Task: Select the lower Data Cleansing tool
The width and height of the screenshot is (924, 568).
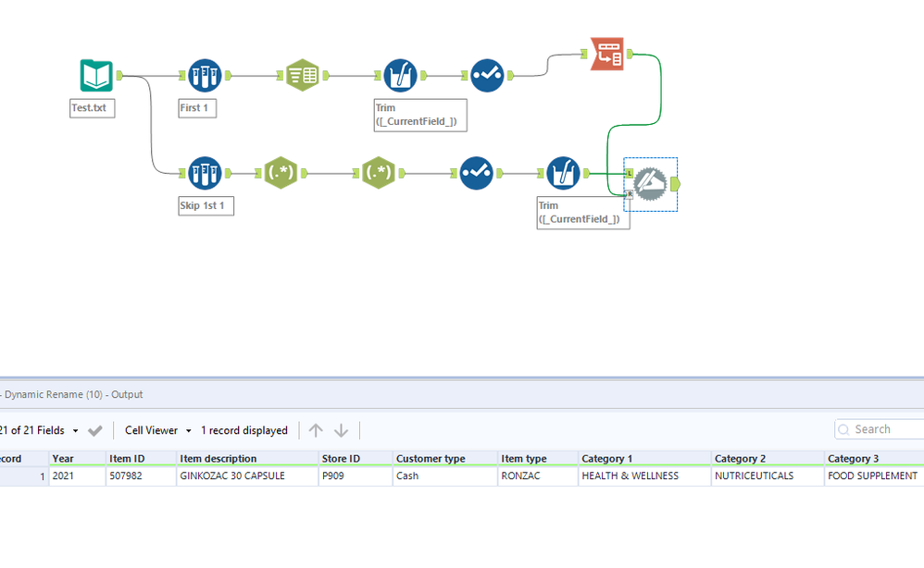Action: click(x=563, y=173)
